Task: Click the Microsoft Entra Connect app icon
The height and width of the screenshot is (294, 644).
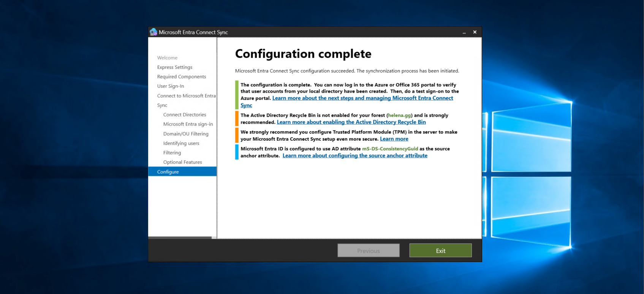Action: [153, 32]
